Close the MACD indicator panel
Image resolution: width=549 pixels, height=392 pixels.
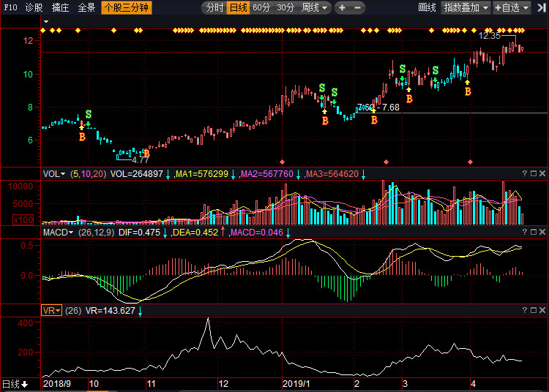click(542, 232)
